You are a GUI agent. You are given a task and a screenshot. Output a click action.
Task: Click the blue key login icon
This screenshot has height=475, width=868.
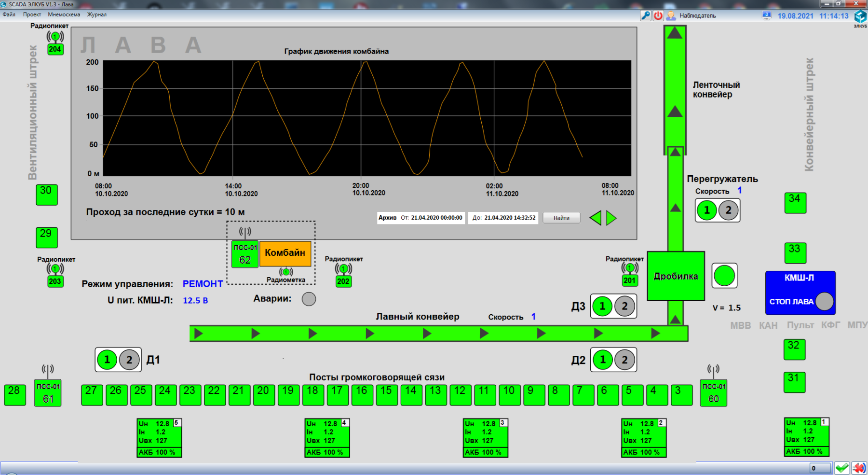pos(645,15)
